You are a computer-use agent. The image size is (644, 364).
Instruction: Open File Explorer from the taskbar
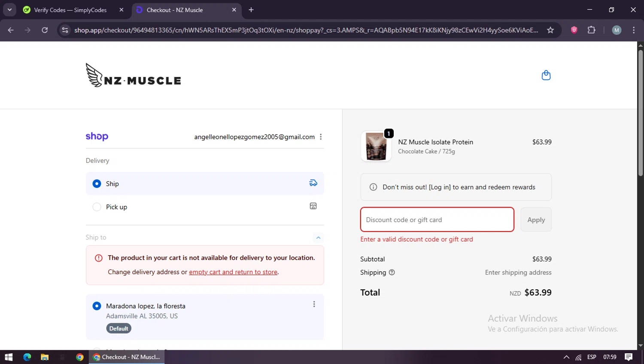[x=45, y=357]
